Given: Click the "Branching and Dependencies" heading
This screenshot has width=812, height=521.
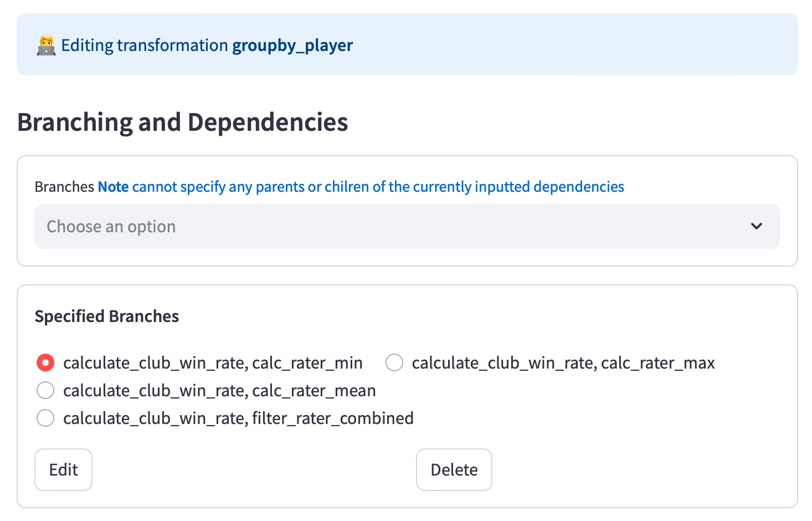Looking at the screenshot, I should (x=183, y=122).
